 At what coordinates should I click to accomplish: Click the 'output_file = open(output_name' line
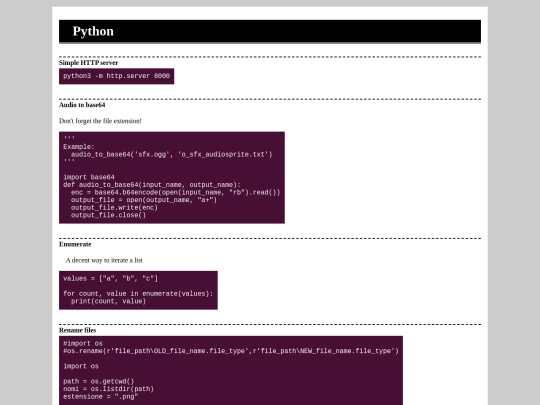point(144,200)
